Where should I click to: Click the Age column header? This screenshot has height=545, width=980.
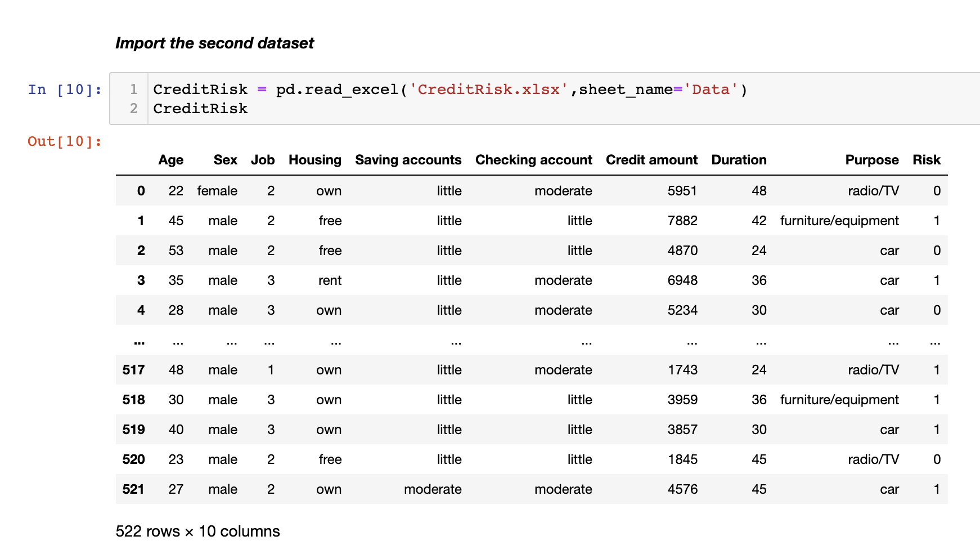[x=170, y=160]
